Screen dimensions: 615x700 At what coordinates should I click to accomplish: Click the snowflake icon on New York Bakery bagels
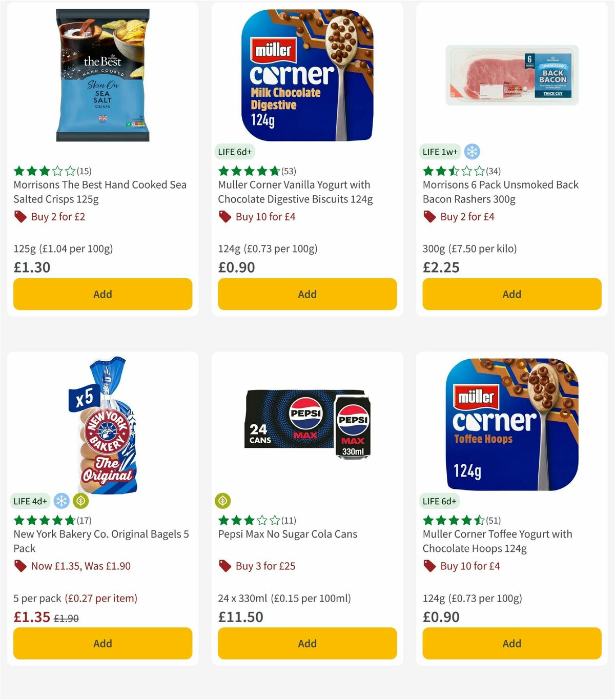pos(61,501)
